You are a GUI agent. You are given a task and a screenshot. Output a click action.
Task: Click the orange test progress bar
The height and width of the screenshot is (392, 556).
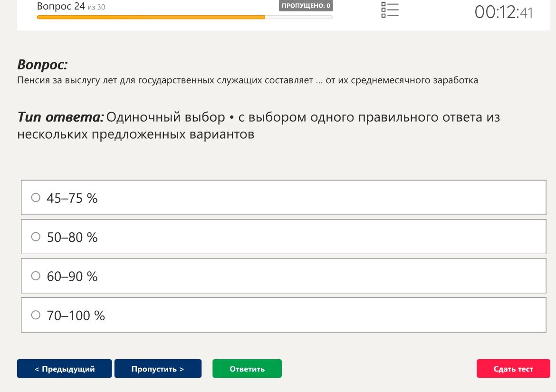point(185,17)
